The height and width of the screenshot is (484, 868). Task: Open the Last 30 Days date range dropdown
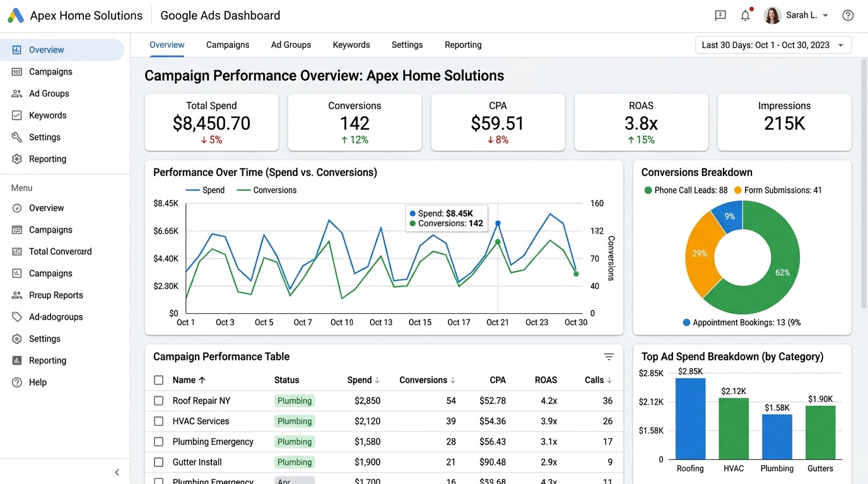pyautogui.click(x=773, y=45)
